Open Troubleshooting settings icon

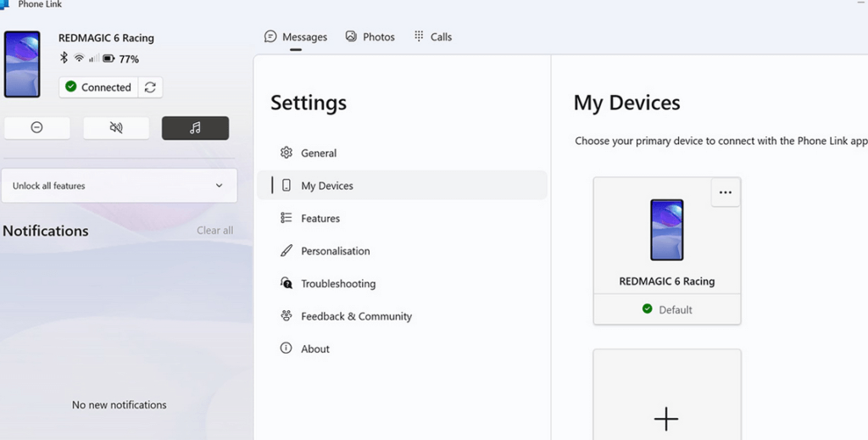point(287,284)
